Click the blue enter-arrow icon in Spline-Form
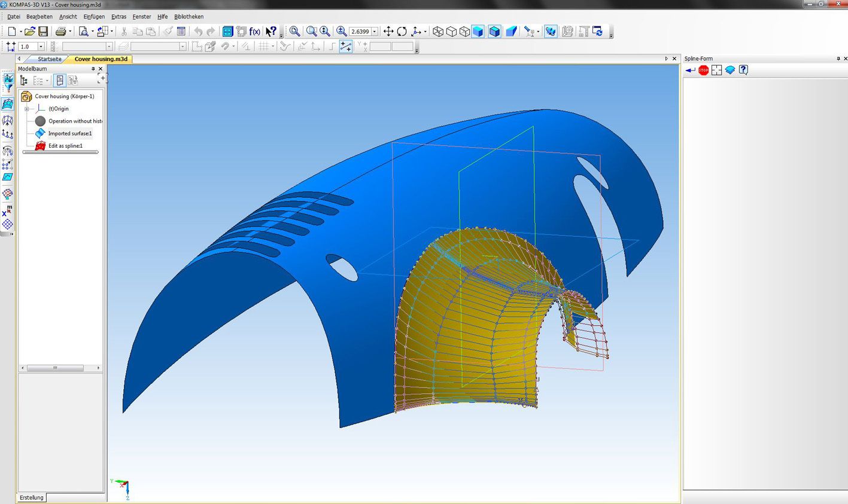Viewport: 848px width, 504px height. coord(691,71)
